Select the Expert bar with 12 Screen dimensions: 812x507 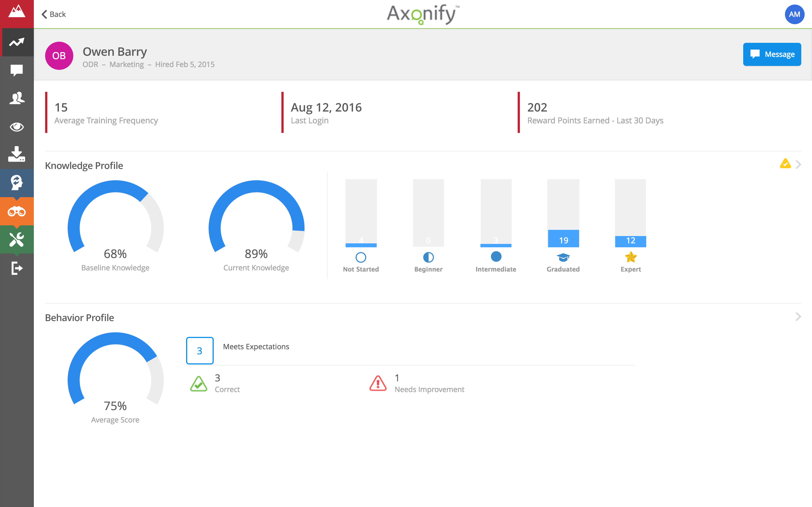pyautogui.click(x=630, y=241)
